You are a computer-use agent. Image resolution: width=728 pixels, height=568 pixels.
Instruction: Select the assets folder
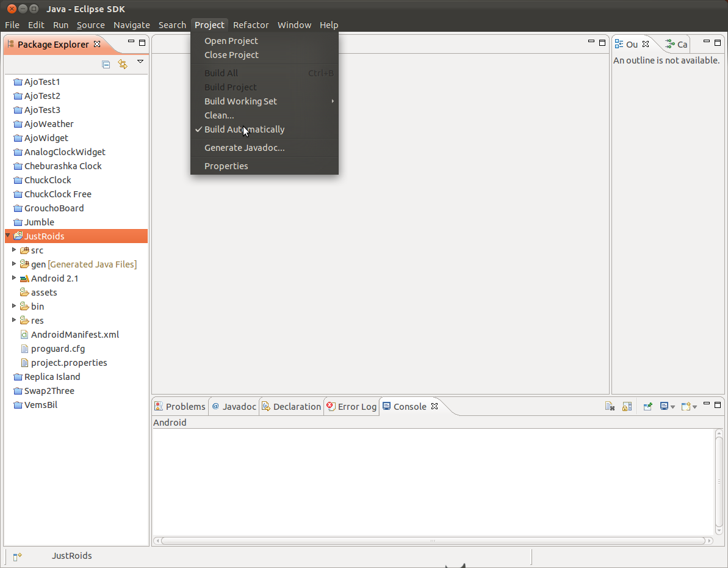38,293
